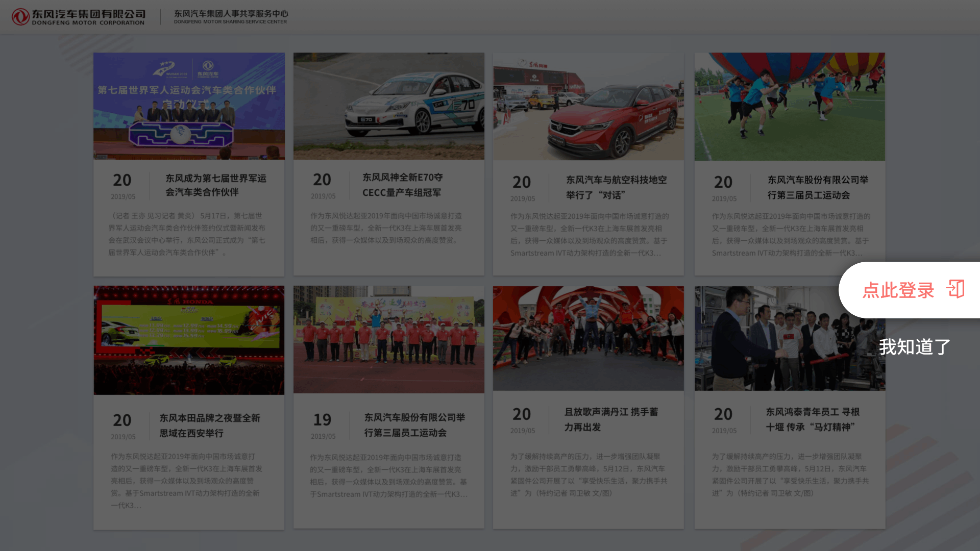Open article 且放歌声满丹江 携手蓄力再出发
The image size is (980, 551).
[611, 419]
